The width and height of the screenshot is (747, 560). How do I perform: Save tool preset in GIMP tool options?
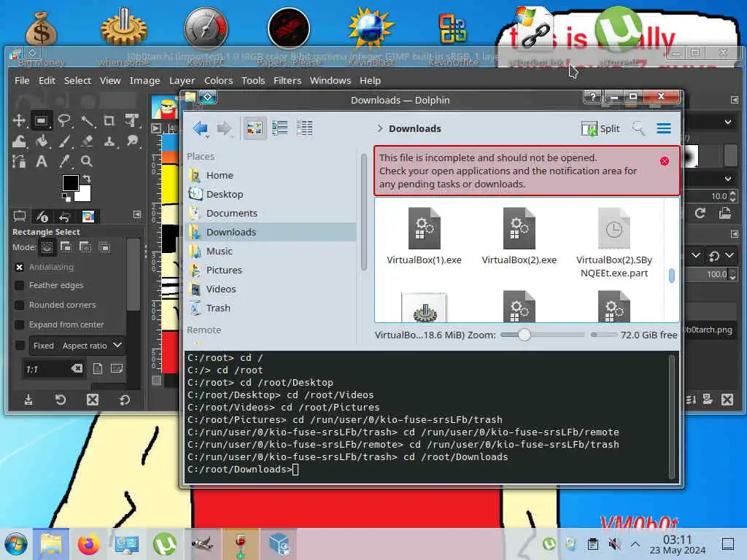point(28,400)
